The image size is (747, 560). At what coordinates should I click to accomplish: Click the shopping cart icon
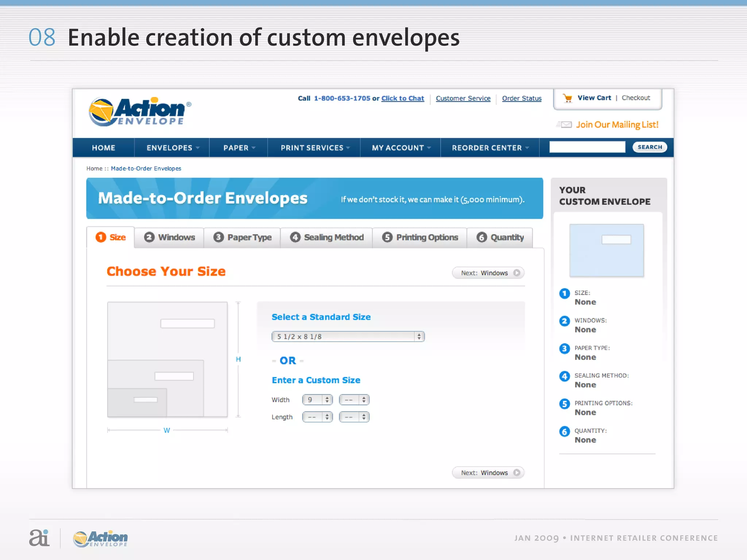[567, 98]
